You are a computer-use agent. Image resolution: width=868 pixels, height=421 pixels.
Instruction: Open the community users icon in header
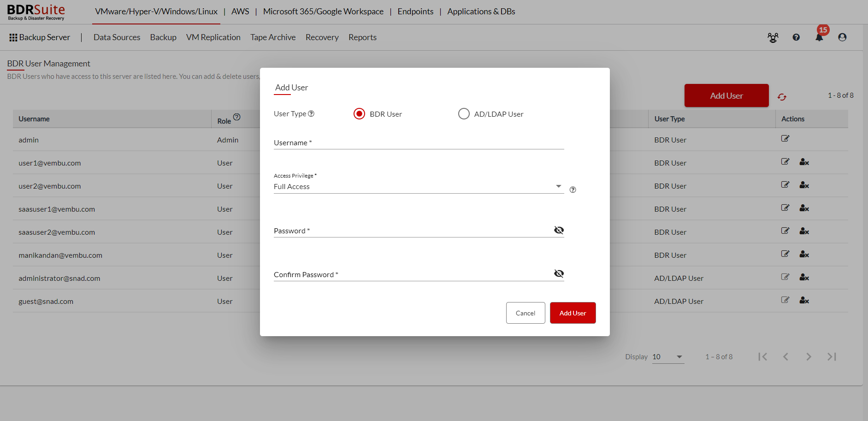click(x=773, y=37)
